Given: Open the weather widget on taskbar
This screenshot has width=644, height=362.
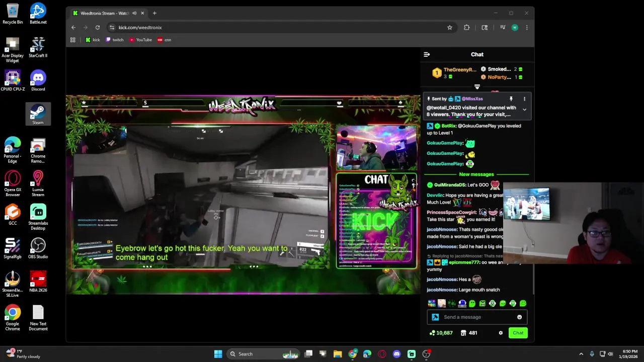Looking at the screenshot, I should [23, 354].
